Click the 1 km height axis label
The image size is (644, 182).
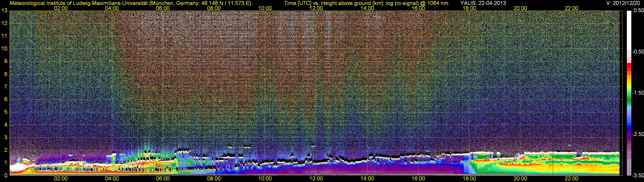pos(6,163)
